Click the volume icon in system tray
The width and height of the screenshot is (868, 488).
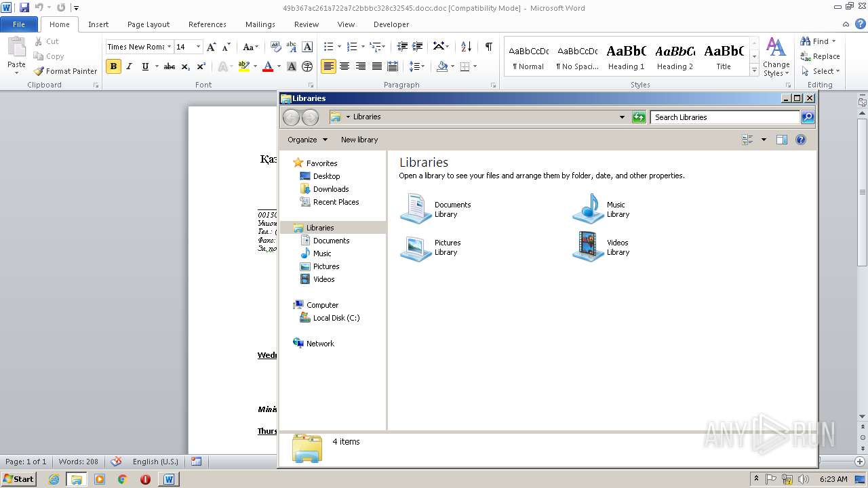pyautogui.click(x=803, y=479)
